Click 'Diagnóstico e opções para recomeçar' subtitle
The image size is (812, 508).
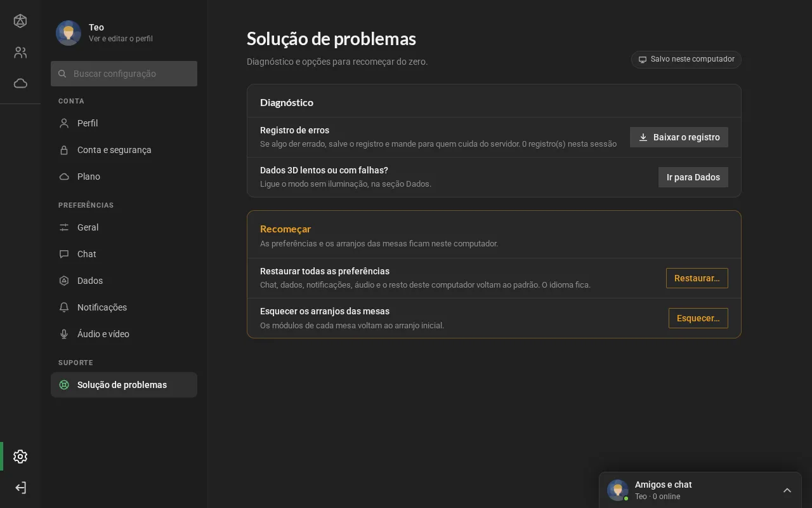pyautogui.click(x=337, y=62)
